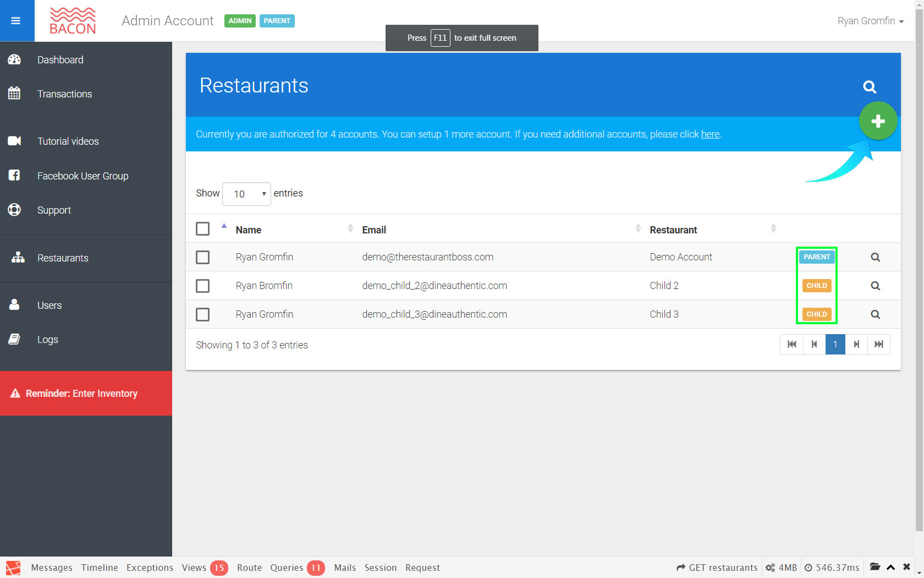924x578 pixels.
Task: Click GET restaurants request in debugbar
Action: (x=717, y=568)
